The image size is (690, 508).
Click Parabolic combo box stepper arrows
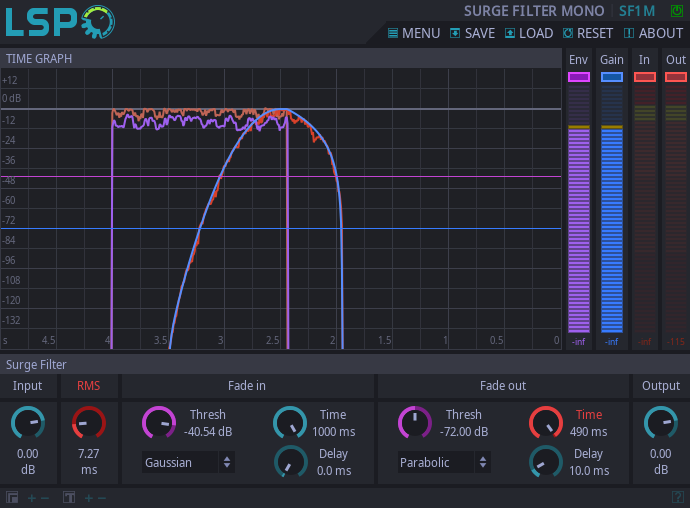pyautogui.click(x=483, y=462)
